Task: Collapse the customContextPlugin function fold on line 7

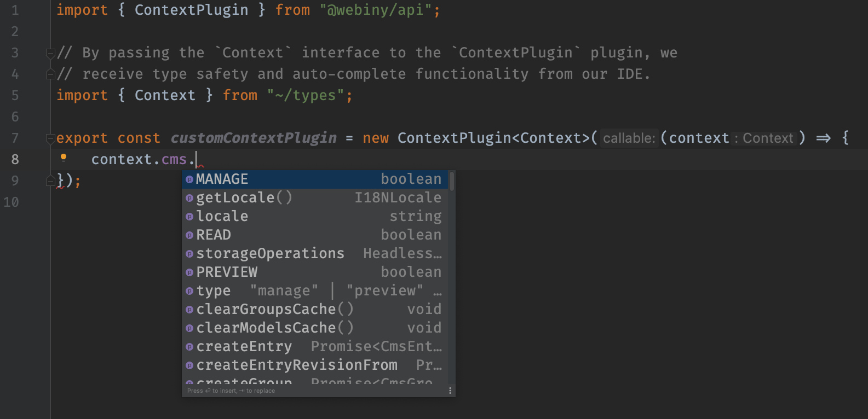Action: [50, 137]
